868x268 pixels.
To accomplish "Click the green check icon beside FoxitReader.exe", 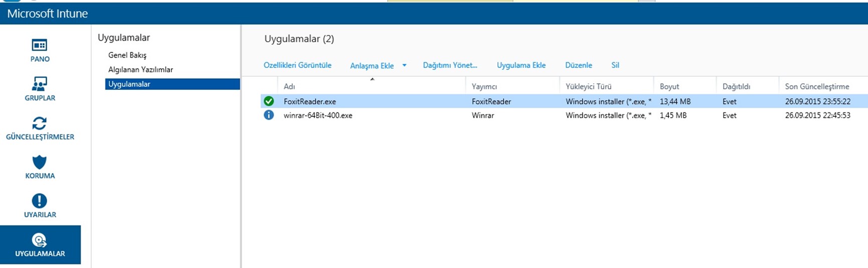I will point(269,101).
